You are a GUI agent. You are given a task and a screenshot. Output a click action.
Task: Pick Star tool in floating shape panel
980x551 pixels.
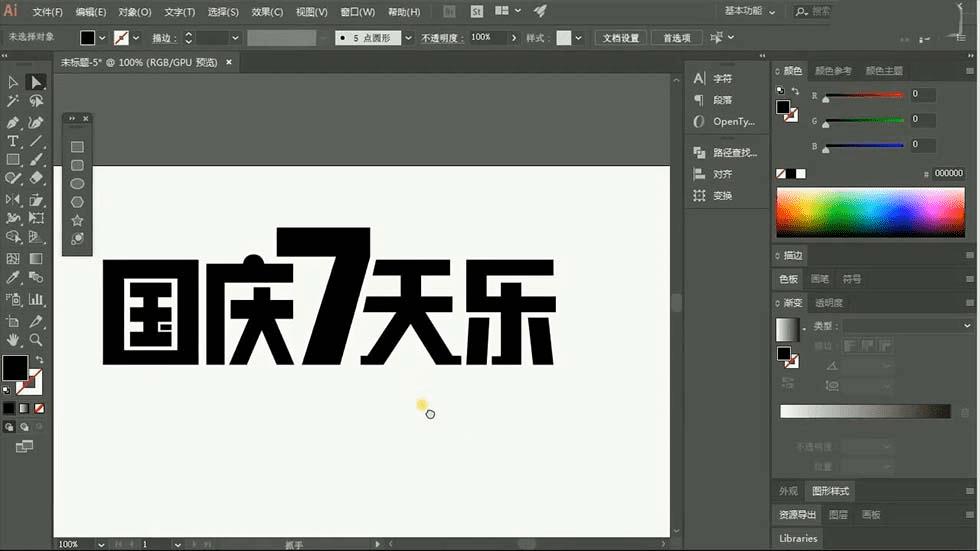pos(77,220)
